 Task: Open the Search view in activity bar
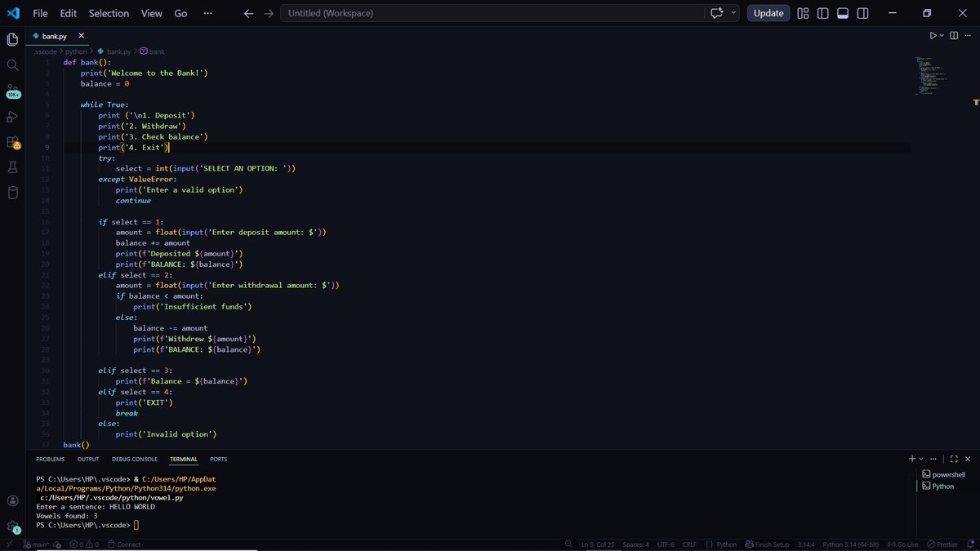[x=12, y=64]
